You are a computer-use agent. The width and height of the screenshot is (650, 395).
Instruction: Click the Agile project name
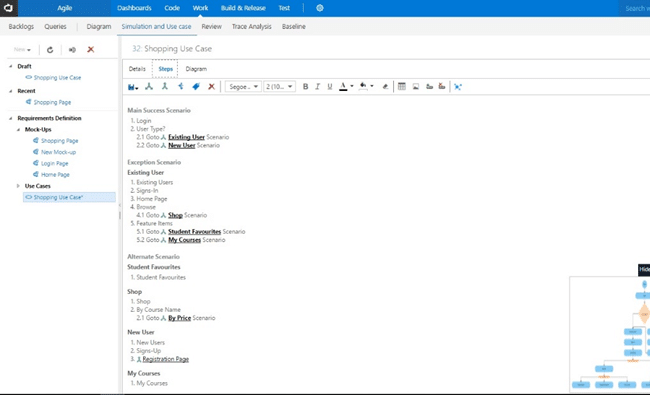click(x=64, y=8)
